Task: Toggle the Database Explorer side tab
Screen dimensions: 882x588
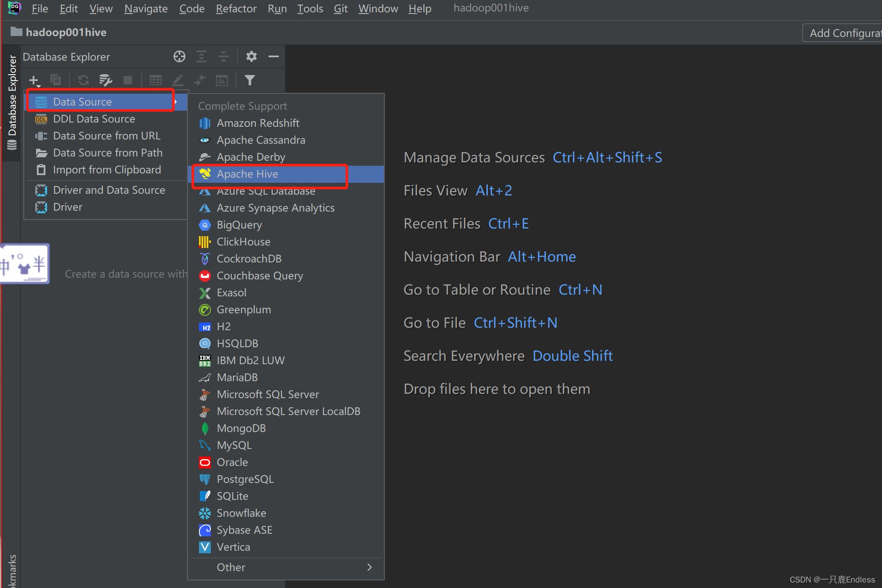Action: pos(12,102)
